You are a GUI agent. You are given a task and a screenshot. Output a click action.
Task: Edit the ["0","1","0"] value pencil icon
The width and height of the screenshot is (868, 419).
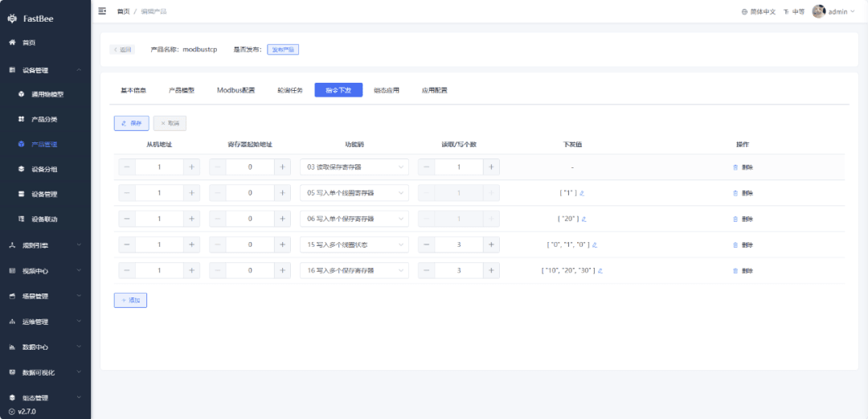click(x=595, y=245)
